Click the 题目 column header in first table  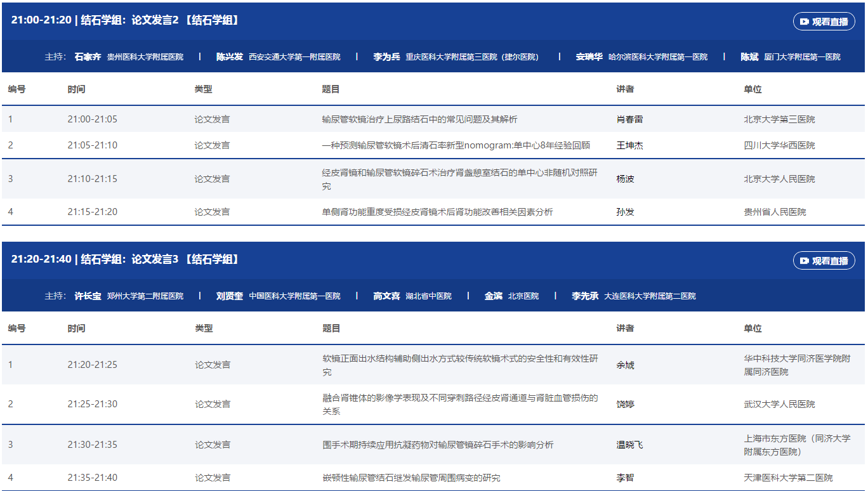coord(331,89)
